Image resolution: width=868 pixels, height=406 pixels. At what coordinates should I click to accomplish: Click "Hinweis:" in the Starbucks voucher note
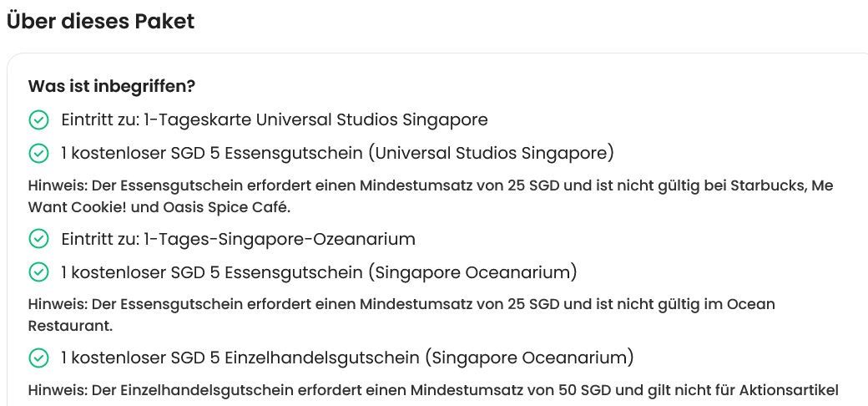(x=57, y=185)
